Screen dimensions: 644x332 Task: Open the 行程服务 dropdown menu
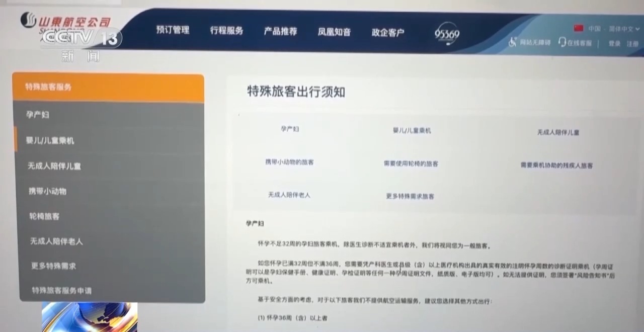pyautogui.click(x=226, y=31)
